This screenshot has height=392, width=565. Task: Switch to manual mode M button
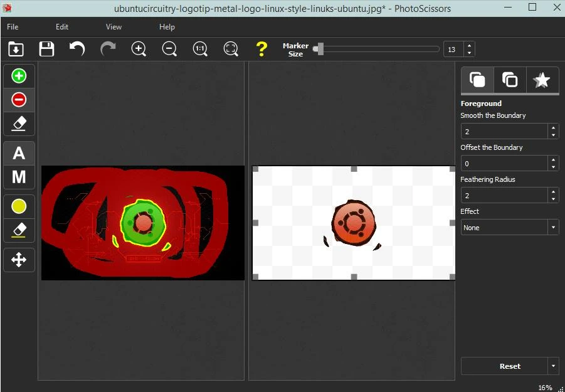pyautogui.click(x=19, y=177)
